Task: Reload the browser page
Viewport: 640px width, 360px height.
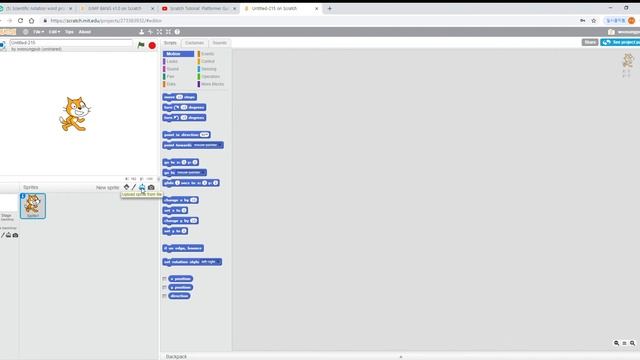Action: (x=20, y=20)
